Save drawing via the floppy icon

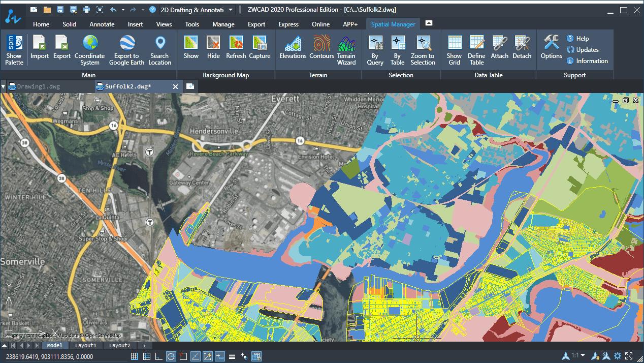[60, 10]
